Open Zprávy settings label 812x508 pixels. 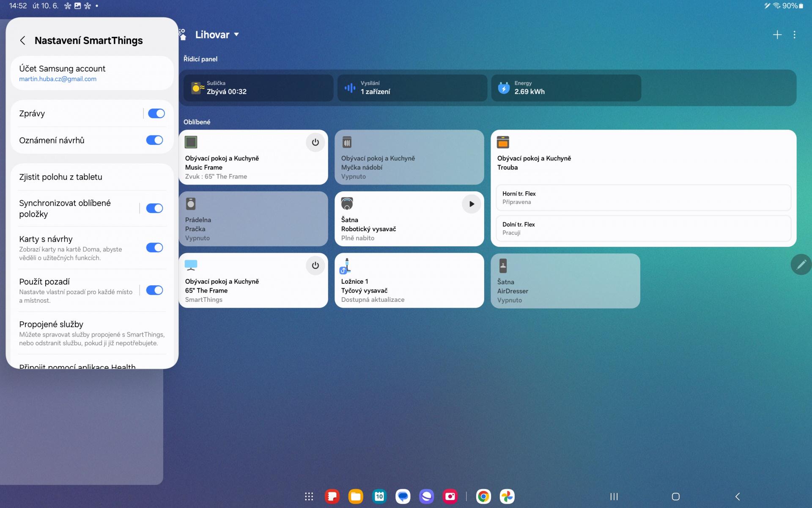point(32,113)
